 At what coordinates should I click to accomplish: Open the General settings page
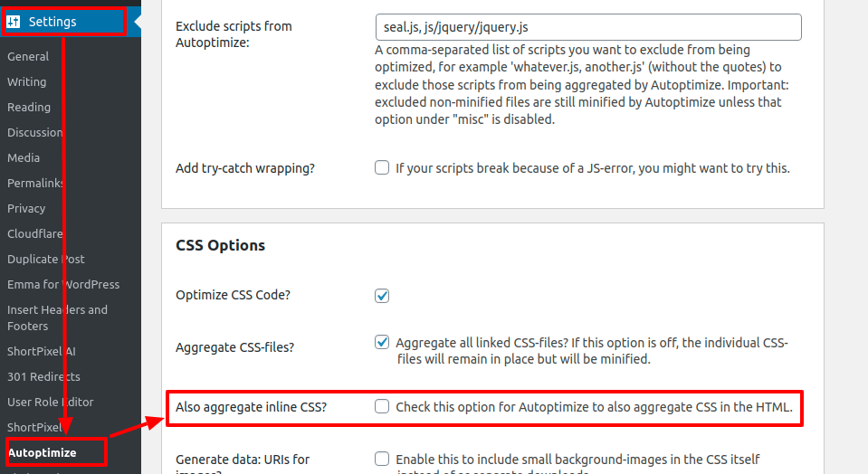click(28, 56)
